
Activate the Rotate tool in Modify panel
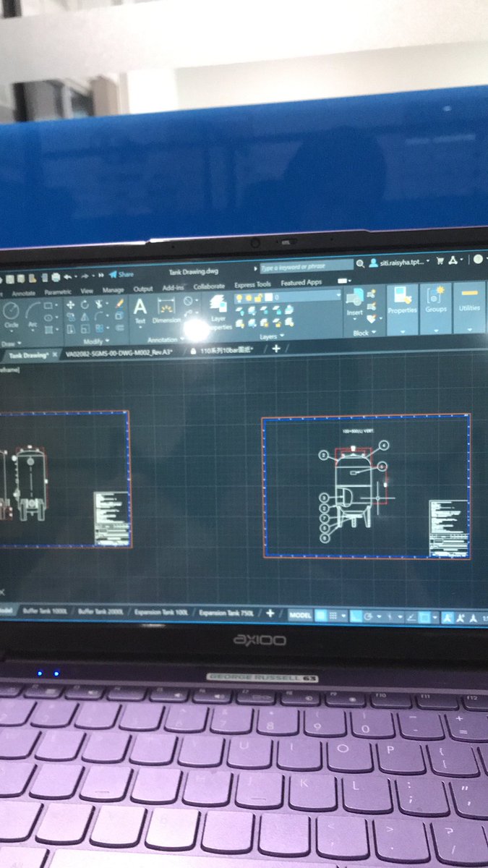tap(85, 305)
